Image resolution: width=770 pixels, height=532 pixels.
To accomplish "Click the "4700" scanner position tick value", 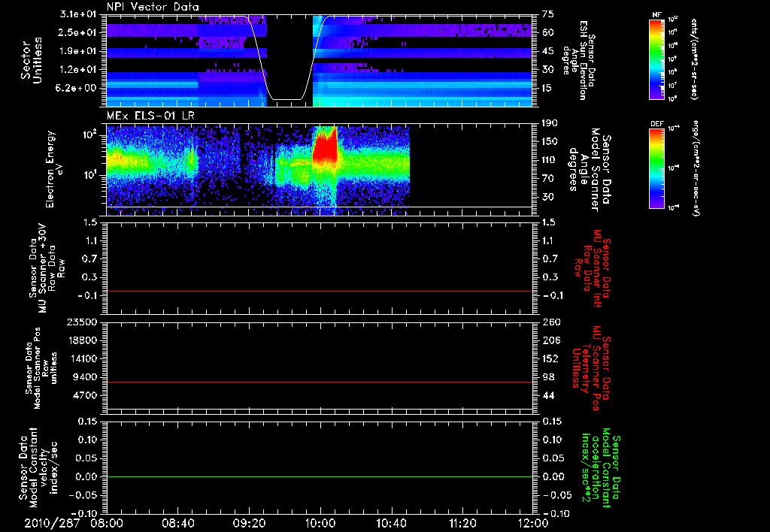I will point(84,395).
